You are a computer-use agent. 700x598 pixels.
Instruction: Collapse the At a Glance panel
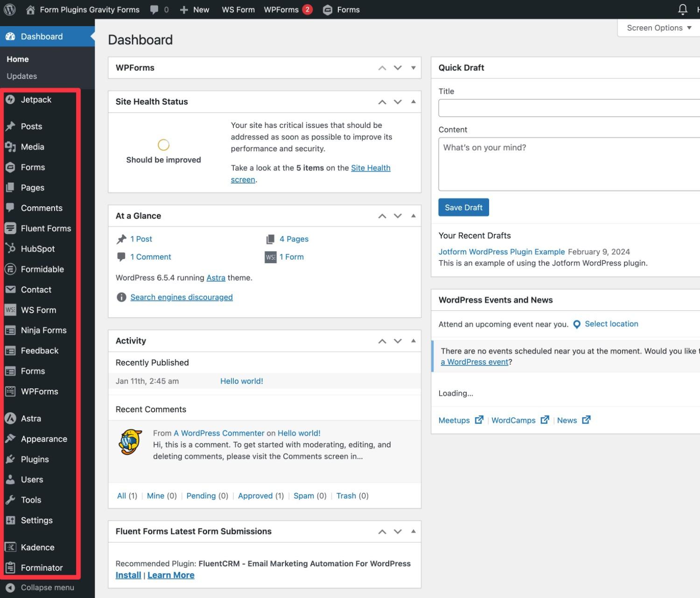click(x=413, y=216)
